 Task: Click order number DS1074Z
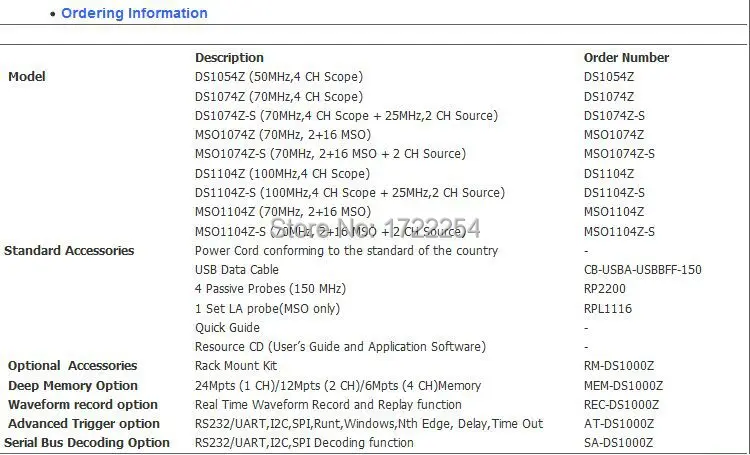(x=608, y=97)
